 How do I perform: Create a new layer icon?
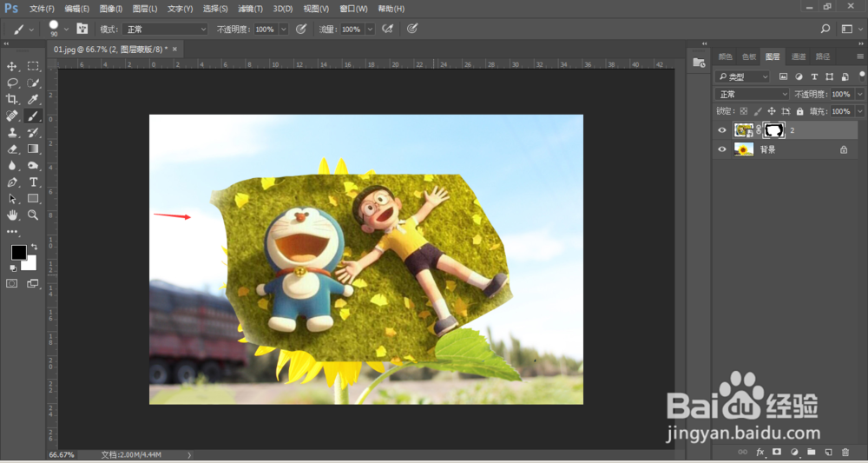(828, 452)
